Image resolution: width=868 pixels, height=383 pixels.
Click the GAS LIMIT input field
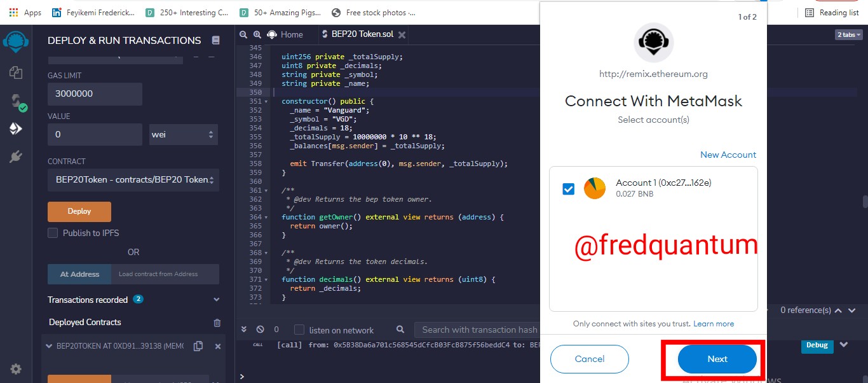coord(95,94)
